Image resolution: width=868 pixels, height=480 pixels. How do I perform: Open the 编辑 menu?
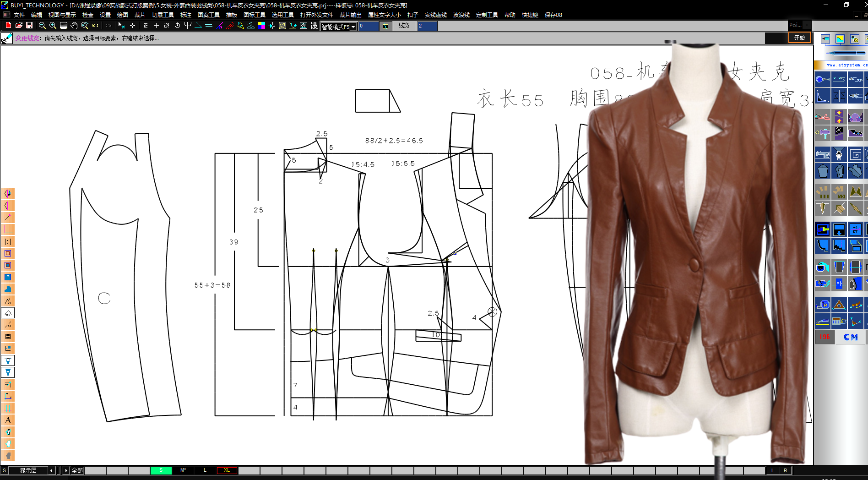37,15
